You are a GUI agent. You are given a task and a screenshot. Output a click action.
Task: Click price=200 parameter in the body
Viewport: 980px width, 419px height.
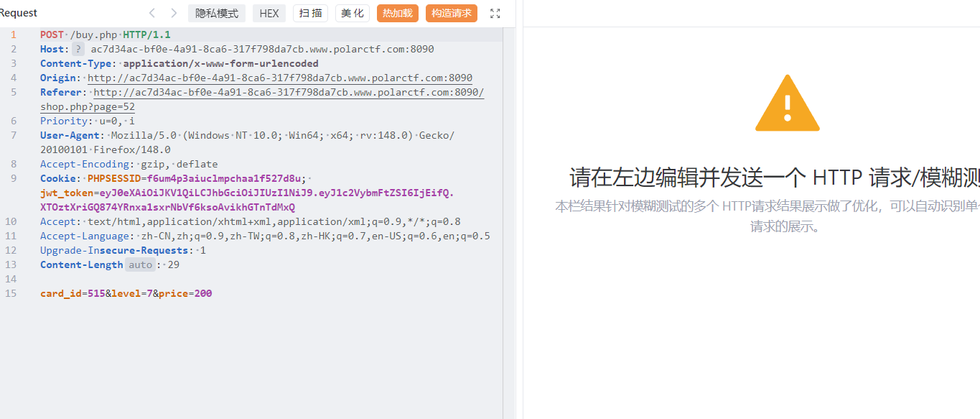pos(185,293)
